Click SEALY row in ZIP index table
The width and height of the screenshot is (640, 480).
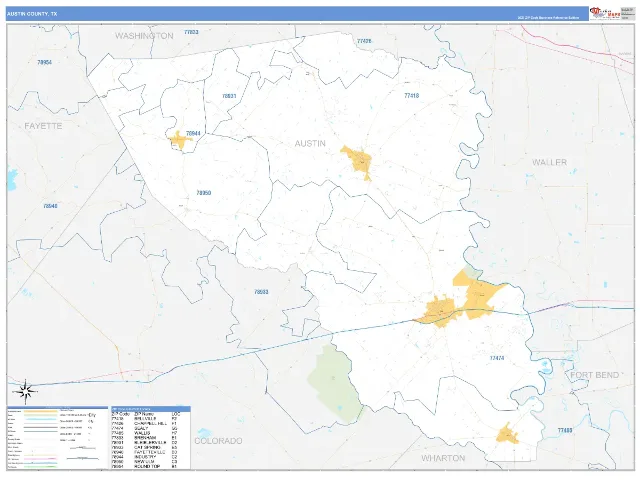coord(145,429)
